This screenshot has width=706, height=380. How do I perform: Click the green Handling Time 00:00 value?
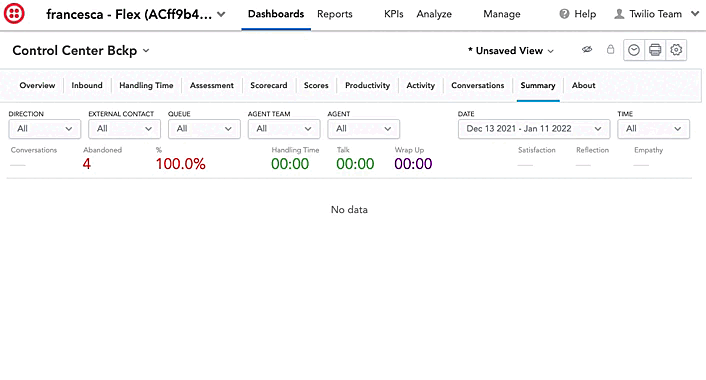coord(290,164)
